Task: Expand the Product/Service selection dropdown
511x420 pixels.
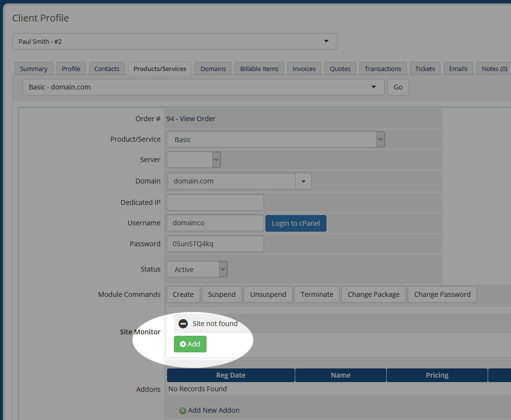Action: point(380,139)
